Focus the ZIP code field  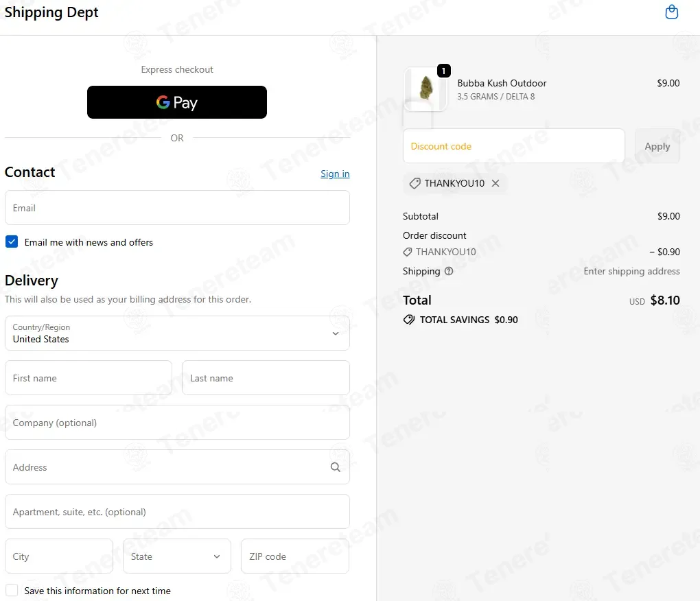[x=294, y=556]
